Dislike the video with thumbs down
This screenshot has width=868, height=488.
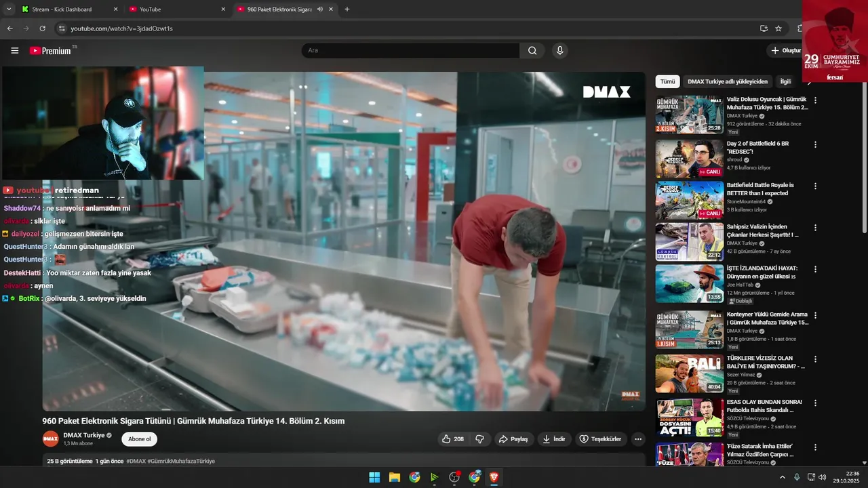[480, 439]
